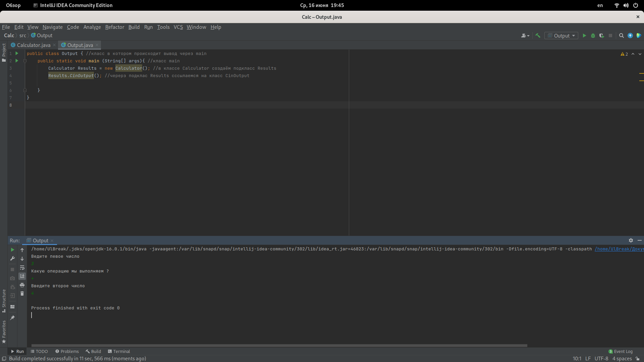Switch to the Calculator.java tab

[x=34, y=45]
